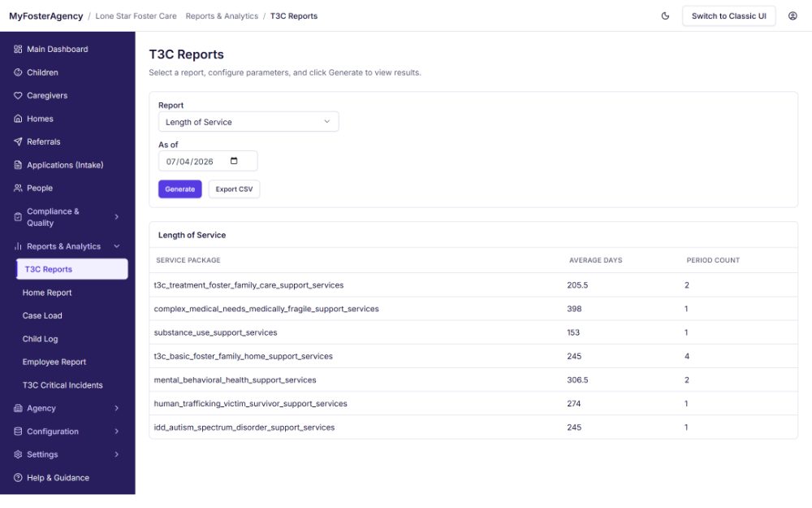Viewport: 812px width, 508px height.
Task: Click human_trafficking_victim_survivor_support_services row
Action: click(473, 403)
